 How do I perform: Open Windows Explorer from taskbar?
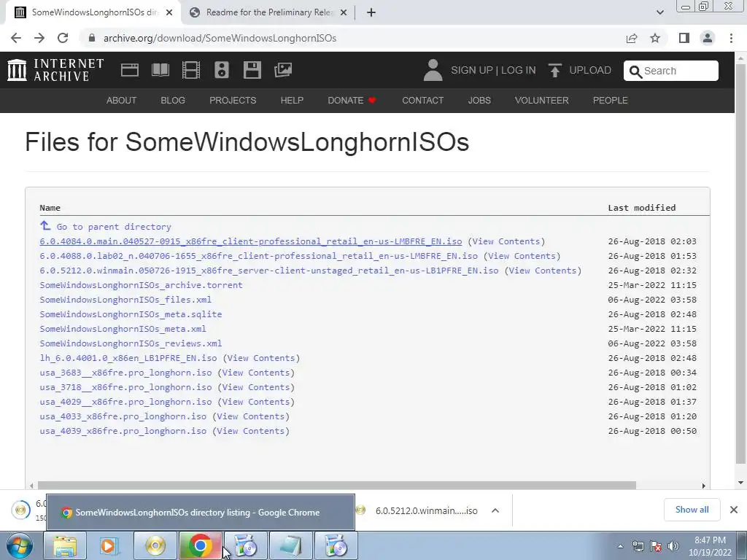click(x=65, y=545)
